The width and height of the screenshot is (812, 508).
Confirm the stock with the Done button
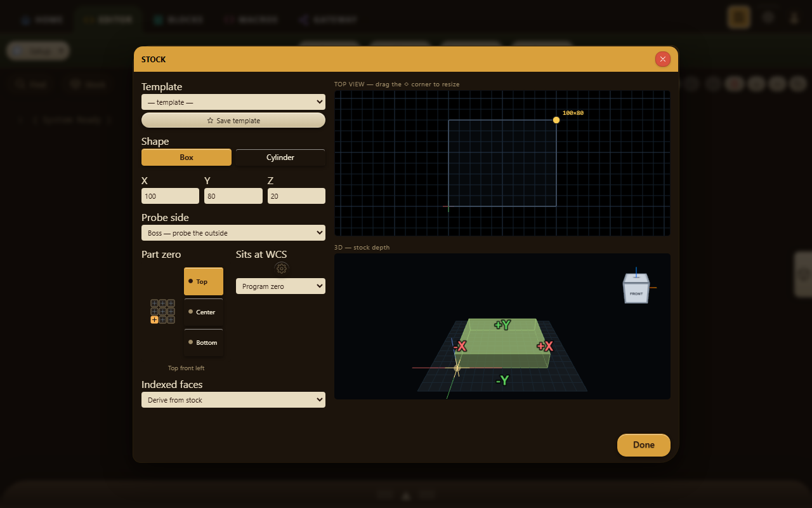pos(644,445)
